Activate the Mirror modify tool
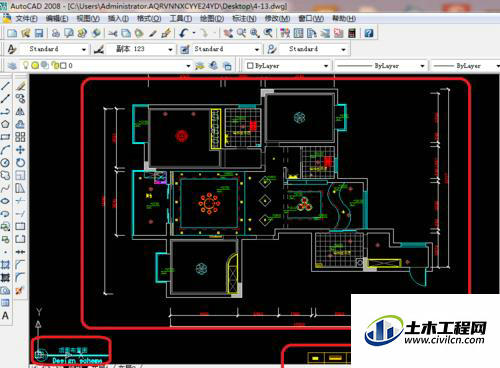Screen dimensions: 500x368 coord(20,111)
